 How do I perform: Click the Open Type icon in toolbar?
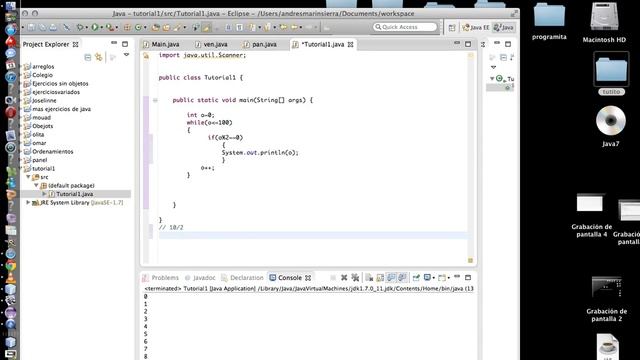coord(156,27)
